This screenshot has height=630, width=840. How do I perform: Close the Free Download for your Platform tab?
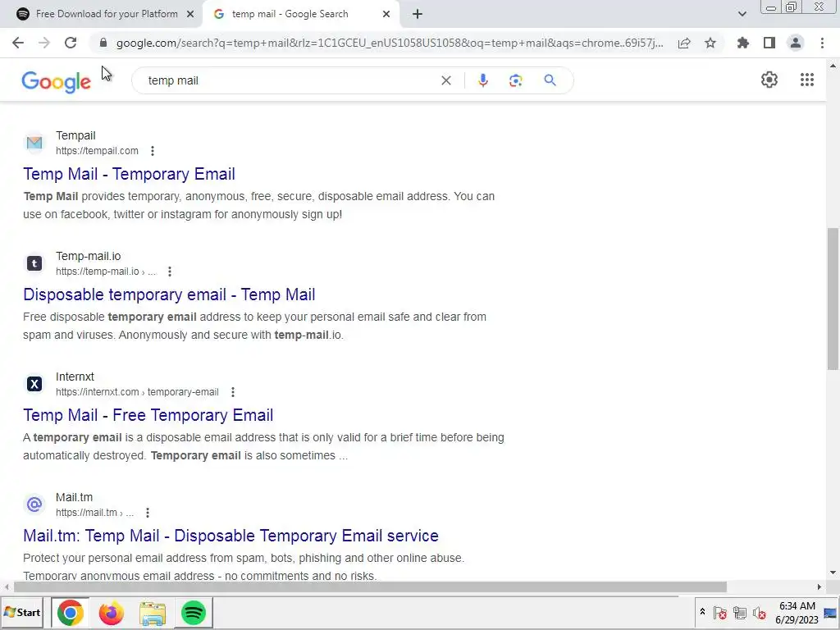click(x=190, y=14)
